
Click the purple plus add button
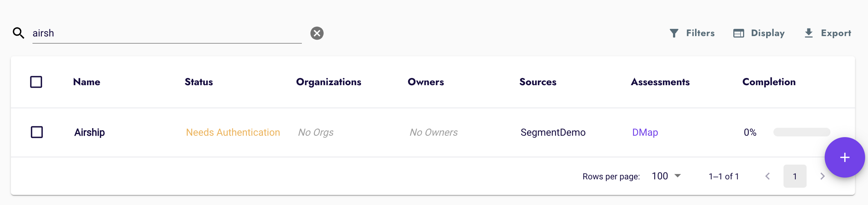[x=845, y=157]
